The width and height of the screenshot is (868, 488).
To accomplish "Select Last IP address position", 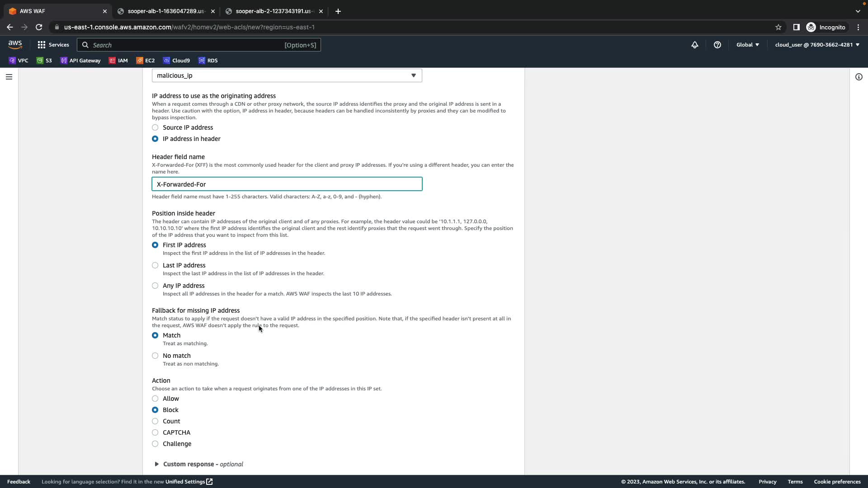I will pyautogui.click(x=155, y=265).
